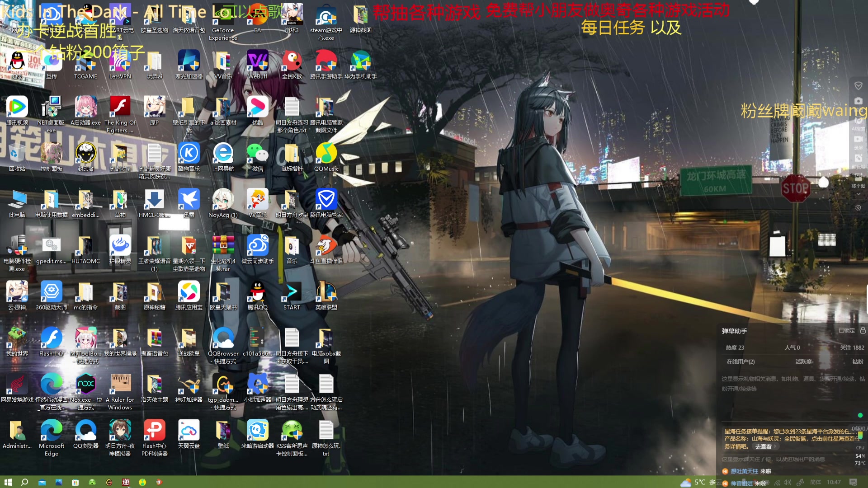The image size is (868, 488).
Task: Switch to the 在线用户(2) tab
Action: tap(741, 361)
